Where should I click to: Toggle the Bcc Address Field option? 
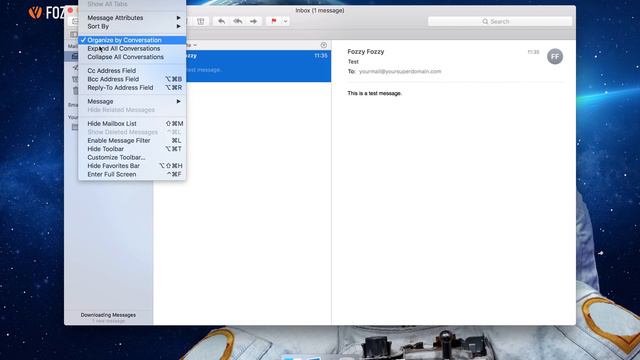point(132,79)
